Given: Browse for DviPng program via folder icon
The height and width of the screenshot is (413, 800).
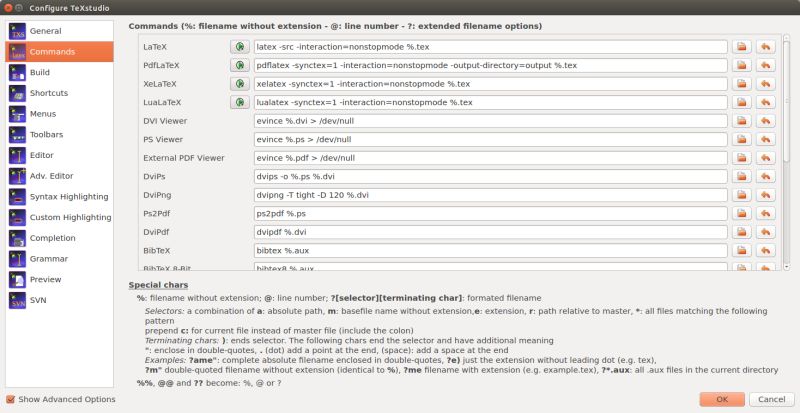Looking at the screenshot, I should [742, 195].
